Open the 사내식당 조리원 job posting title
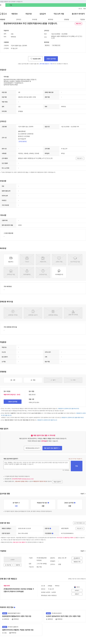 pyautogui.click(x=19, y=590)
